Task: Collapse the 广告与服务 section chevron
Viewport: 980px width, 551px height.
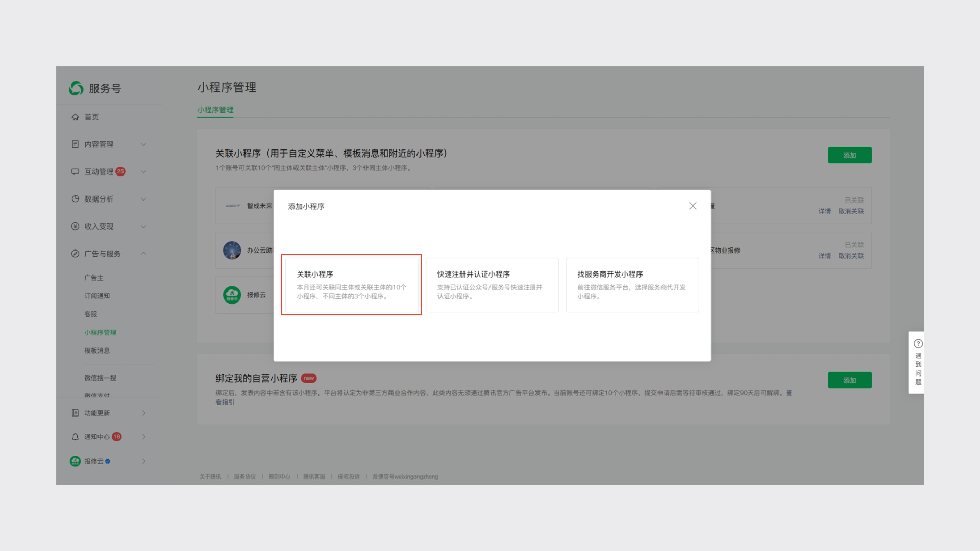Action: [x=143, y=254]
